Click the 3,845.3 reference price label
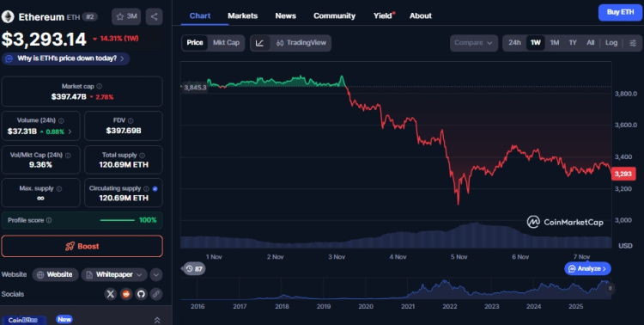The image size is (644, 325). click(x=195, y=87)
